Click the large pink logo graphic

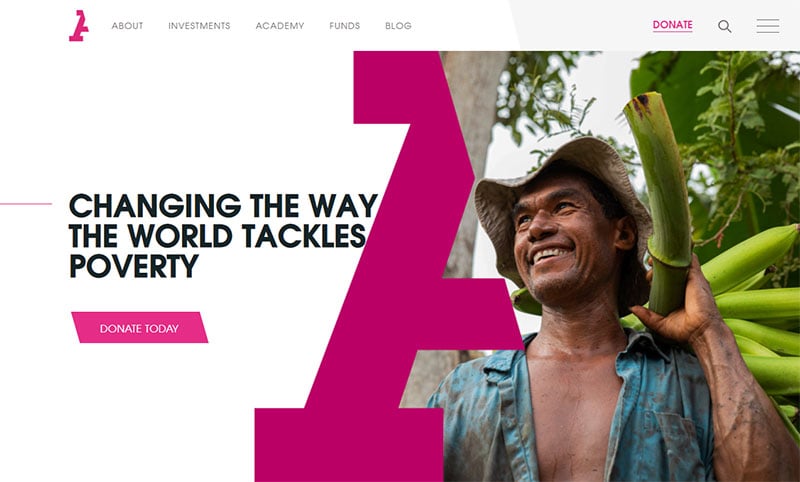[388, 265]
